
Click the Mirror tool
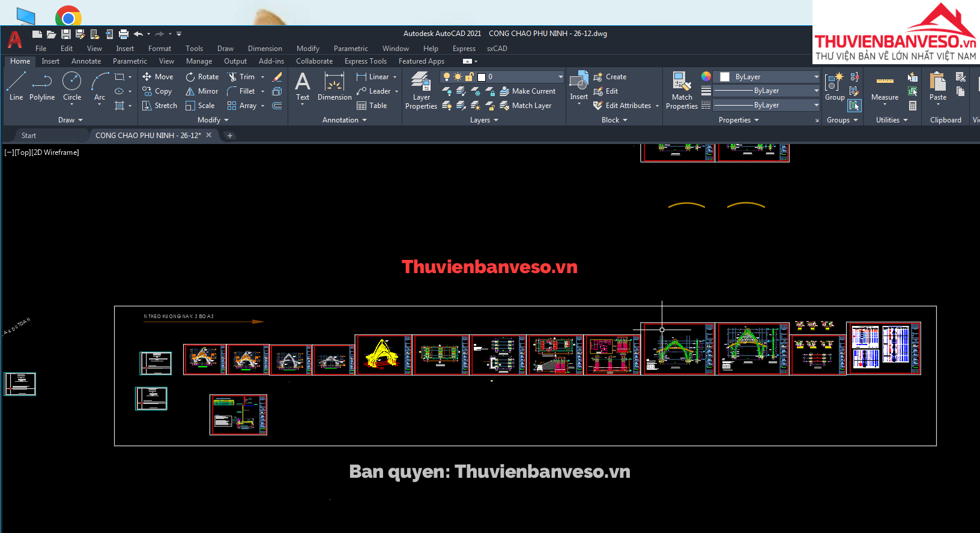tap(202, 91)
